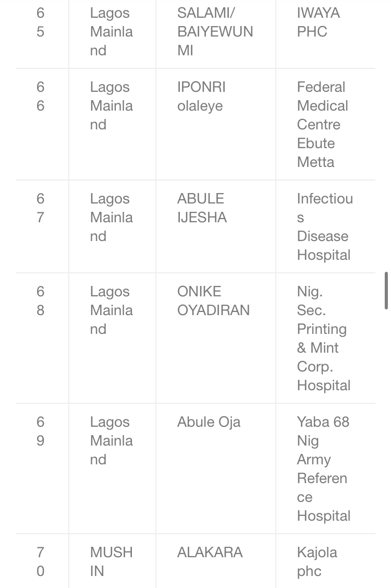Click Lagos Mainland cell in row 68
Viewport: 391px width, 588px height.
point(112,338)
